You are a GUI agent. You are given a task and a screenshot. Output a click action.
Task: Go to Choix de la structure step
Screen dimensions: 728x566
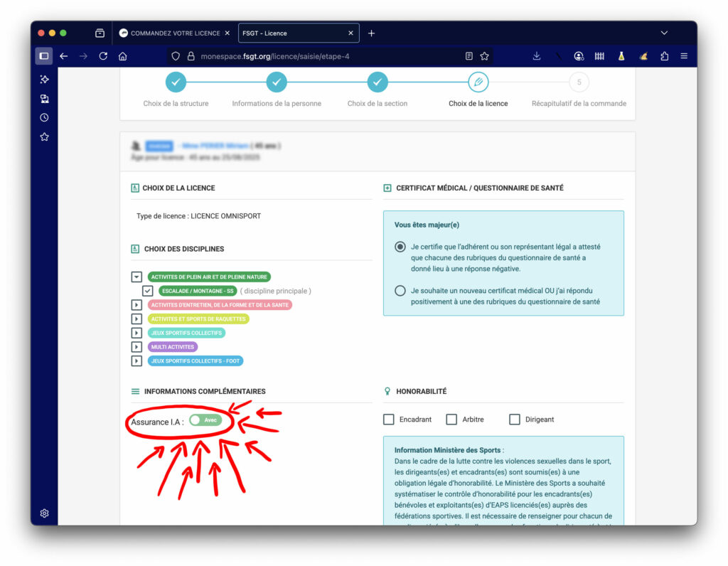coord(176,82)
